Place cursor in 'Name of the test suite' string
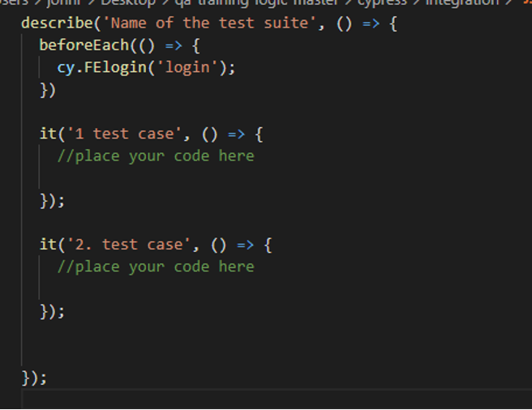This screenshot has height=410, width=532. pyautogui.click(x=209, y=23)
